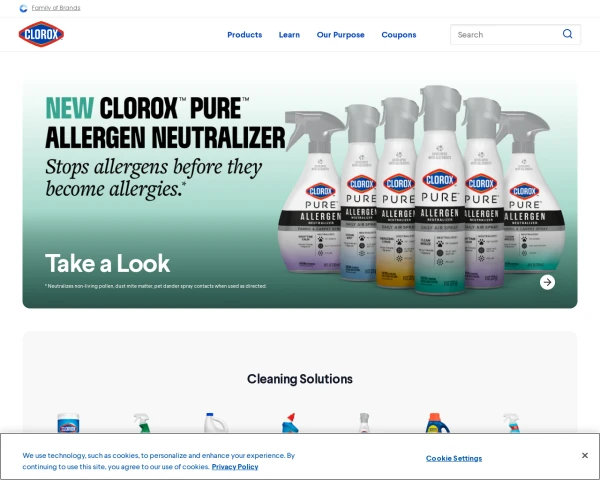Open the Our Purpose menu
This screenshot has height=480, width=600.
(341, 35)
